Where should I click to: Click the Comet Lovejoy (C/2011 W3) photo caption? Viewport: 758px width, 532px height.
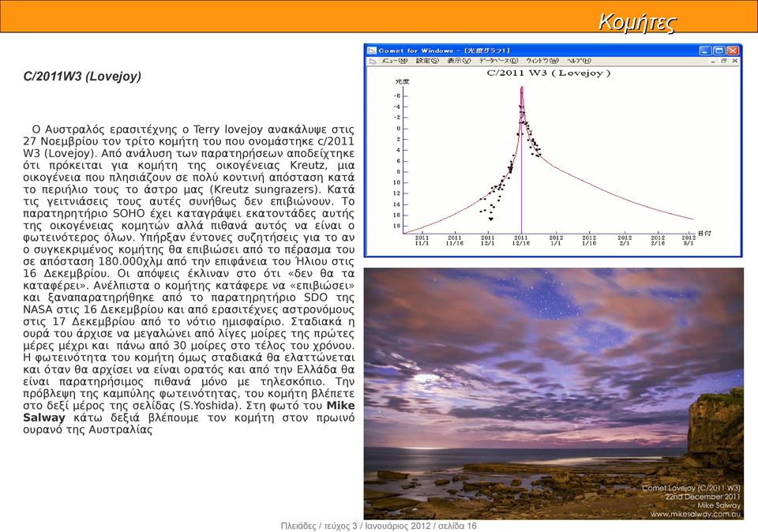click(692, 488)
